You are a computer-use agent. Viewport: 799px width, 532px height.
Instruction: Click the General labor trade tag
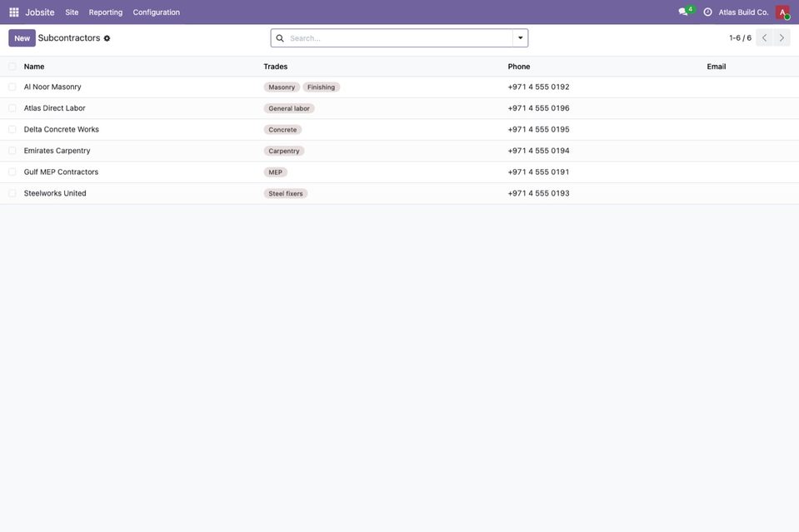(x=289, y=108)
